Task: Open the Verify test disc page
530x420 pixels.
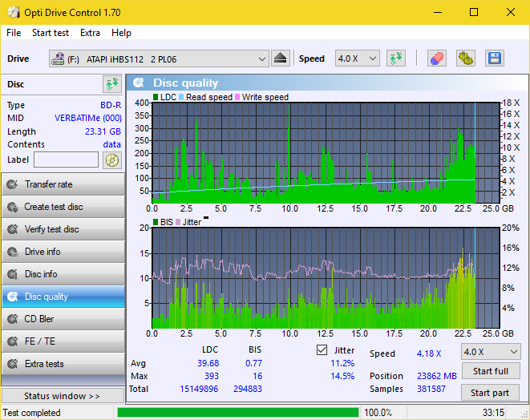Action: coord(63,229)
